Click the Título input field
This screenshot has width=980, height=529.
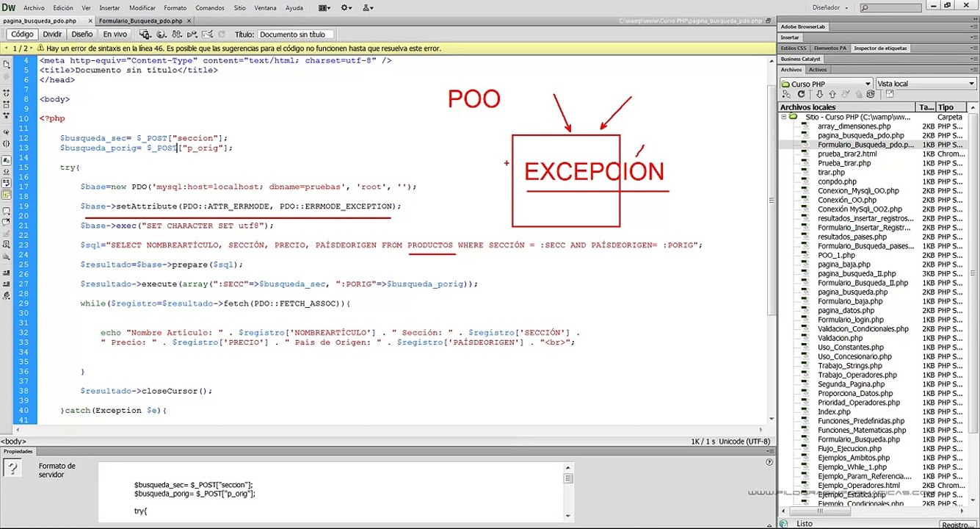click(296, 34)
